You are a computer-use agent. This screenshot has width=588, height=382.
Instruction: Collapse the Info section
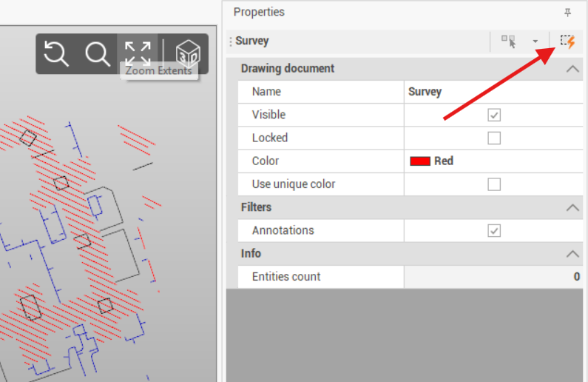(x=572, y=253)
